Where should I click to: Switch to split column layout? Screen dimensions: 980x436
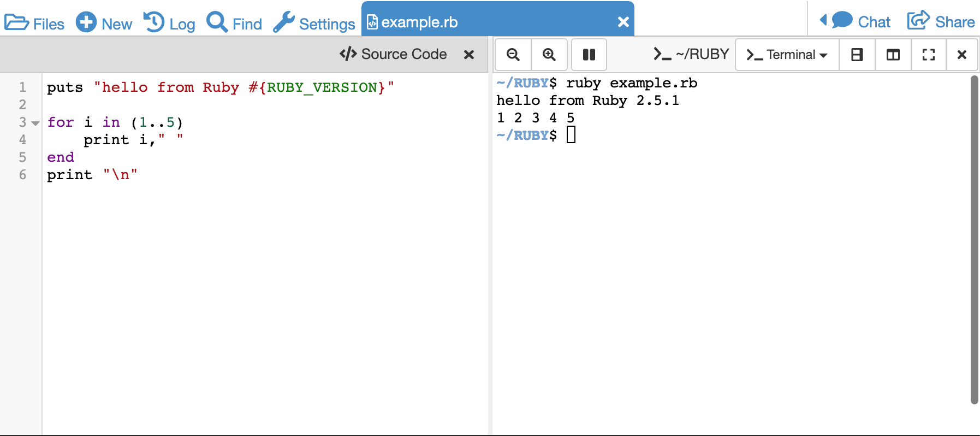tap(893, 55)
